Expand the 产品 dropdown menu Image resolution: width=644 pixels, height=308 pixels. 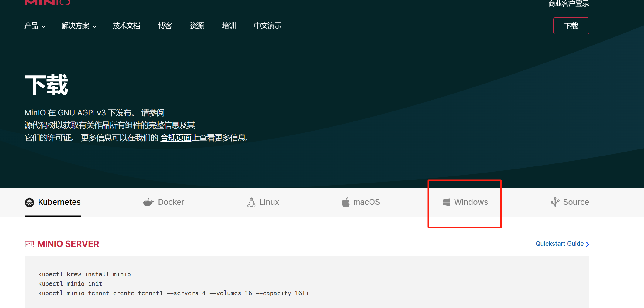[35, 26]
